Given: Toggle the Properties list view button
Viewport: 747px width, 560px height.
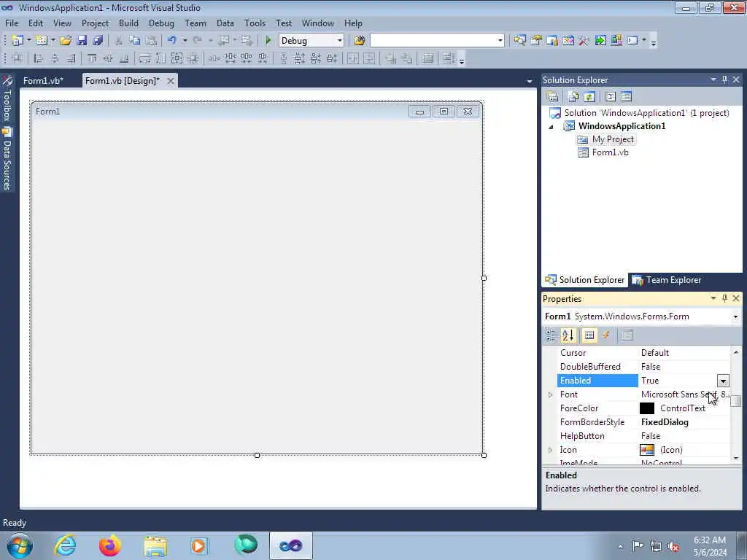Looking at the screenshot, I should click(589, 335).
